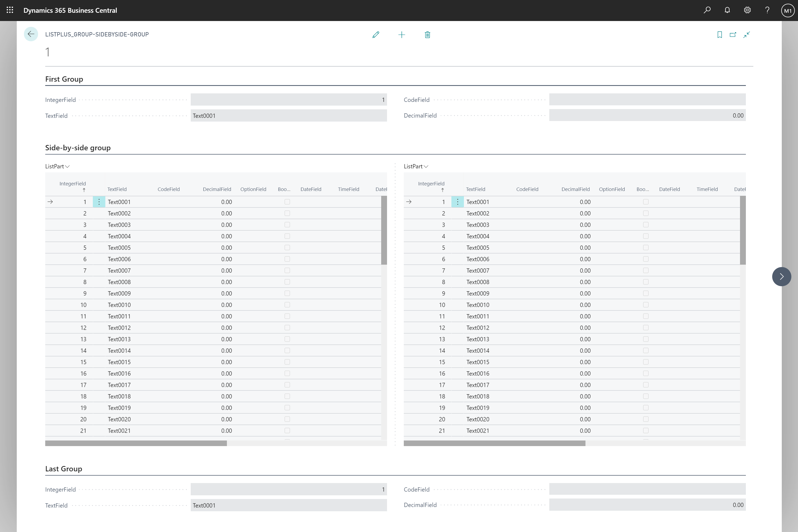The height and width of the screenshot is (532, 798).
Task: Go back using the back arrow button
Action: (x=31, y=34)
